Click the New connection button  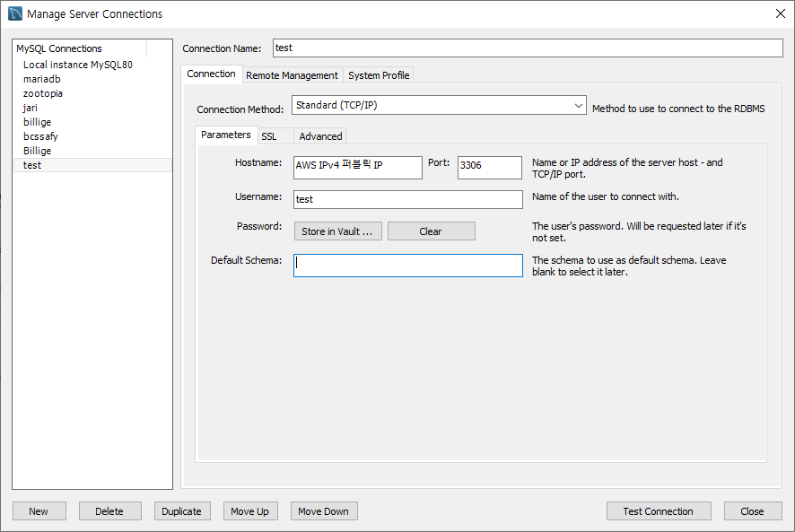(x=39, y=511)
